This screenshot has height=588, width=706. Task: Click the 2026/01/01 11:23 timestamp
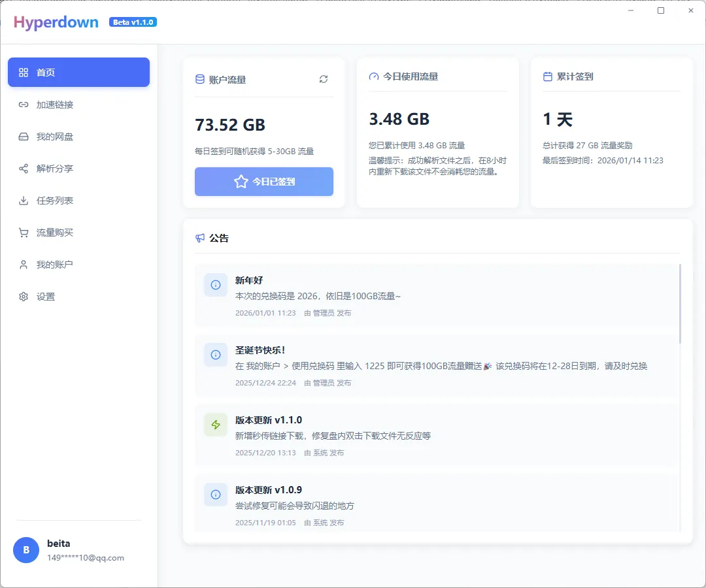coord(265,313)
